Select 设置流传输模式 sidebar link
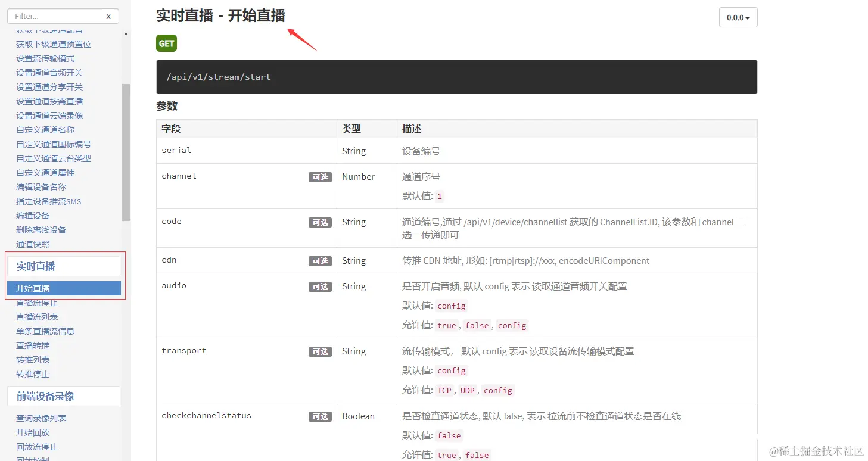 pyautogui.click(x=45, y=58)
